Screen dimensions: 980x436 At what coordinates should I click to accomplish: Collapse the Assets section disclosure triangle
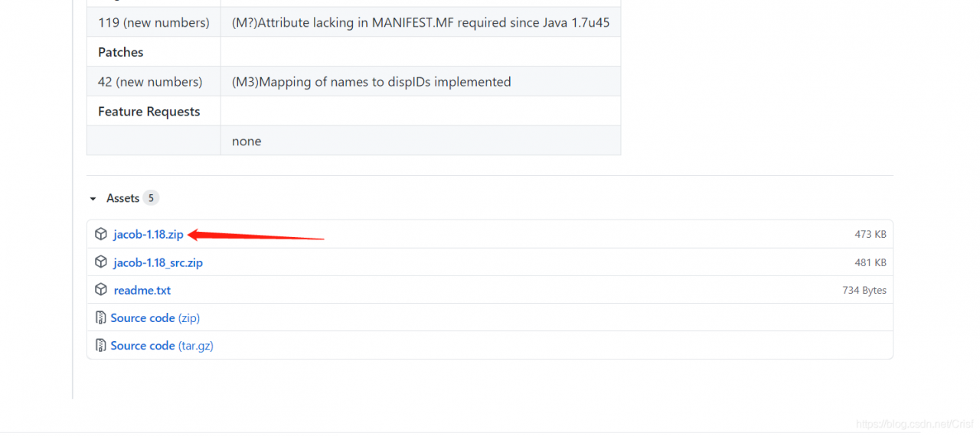(93, 199)
